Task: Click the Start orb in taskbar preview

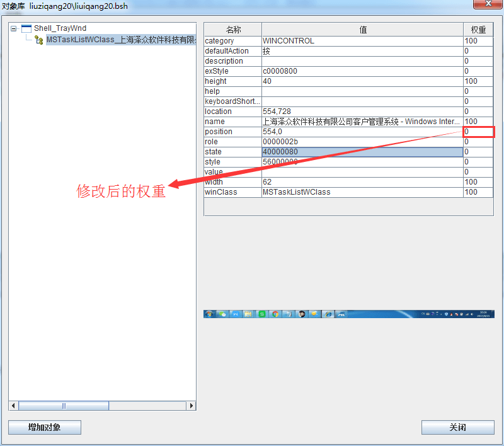Action: point(209,314)
